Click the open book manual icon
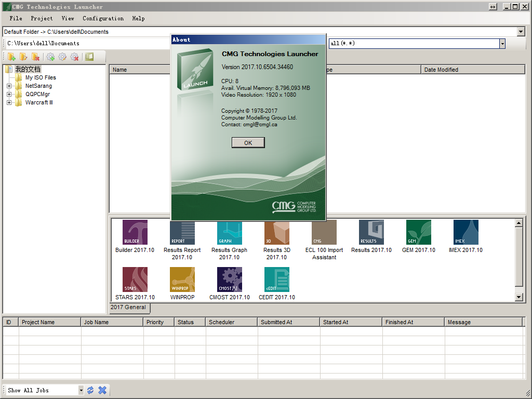 pos(89,57)
